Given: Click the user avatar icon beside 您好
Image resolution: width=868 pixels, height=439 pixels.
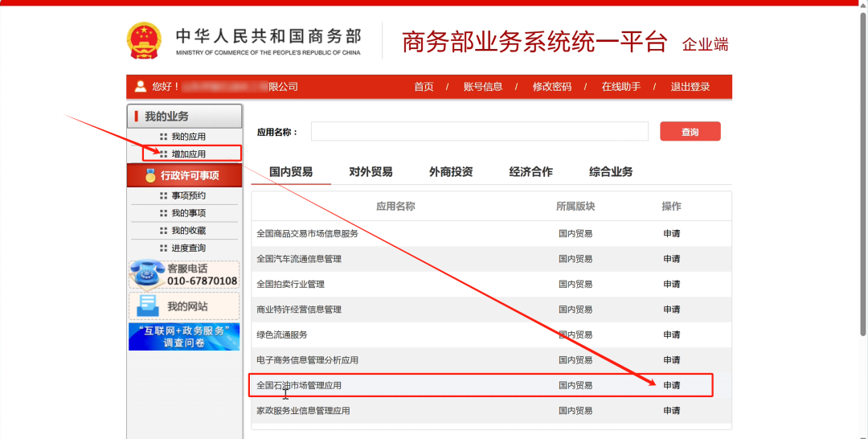Looking at the screenshot, I should (x=141, y=87).
